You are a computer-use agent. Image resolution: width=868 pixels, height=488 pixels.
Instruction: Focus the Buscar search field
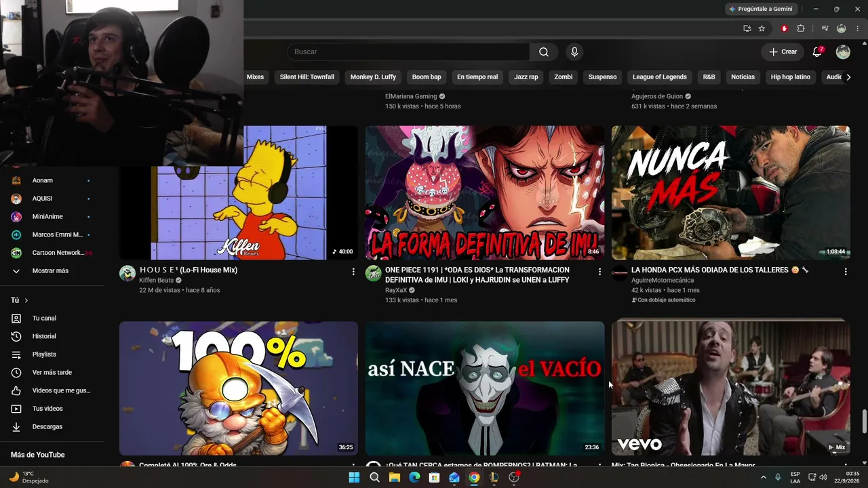tap(408, 52)
